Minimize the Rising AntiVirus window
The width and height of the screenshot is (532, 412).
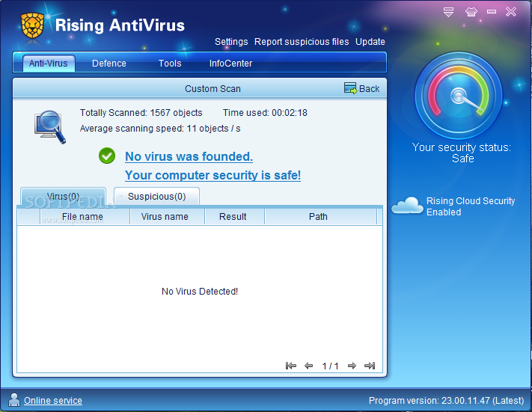tap(492, 12)
